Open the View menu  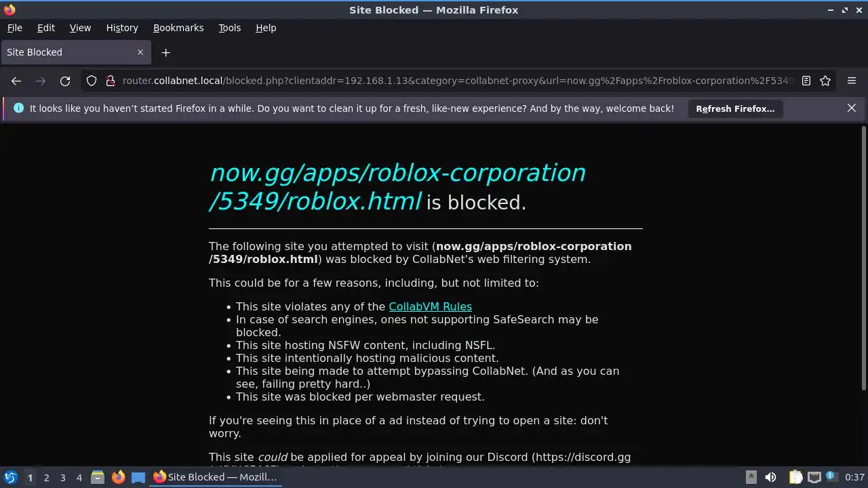[x=80, y=28]
